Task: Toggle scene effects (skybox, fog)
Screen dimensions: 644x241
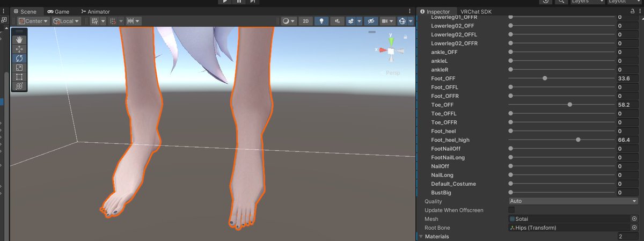Action: click(351, 21)
